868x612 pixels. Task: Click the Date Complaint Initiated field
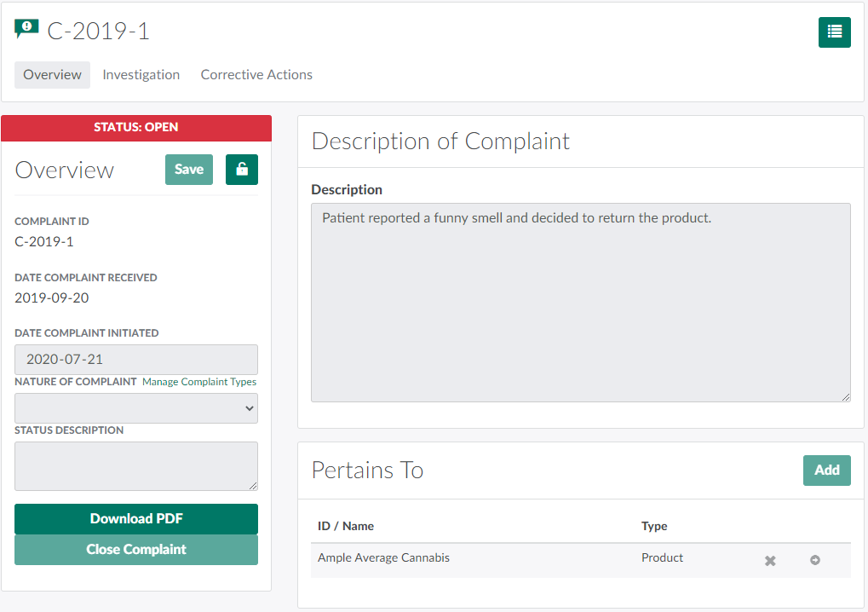click(x=136, y=360)
